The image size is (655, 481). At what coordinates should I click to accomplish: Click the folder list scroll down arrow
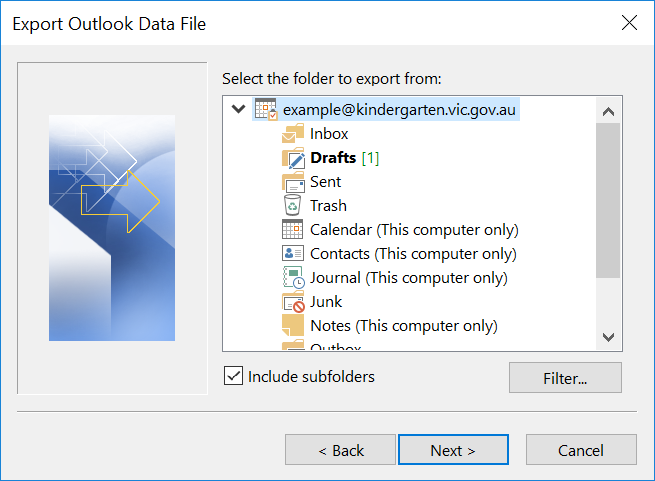click(x=608, y=337)
